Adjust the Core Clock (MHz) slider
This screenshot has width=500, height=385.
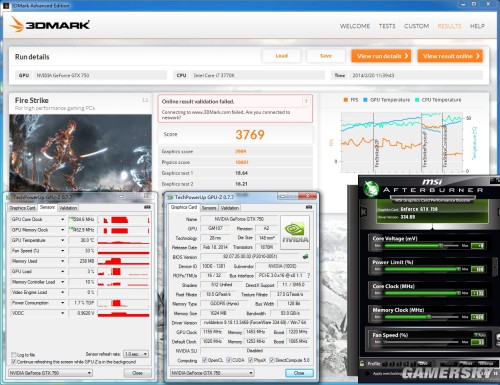coord(423,293)
